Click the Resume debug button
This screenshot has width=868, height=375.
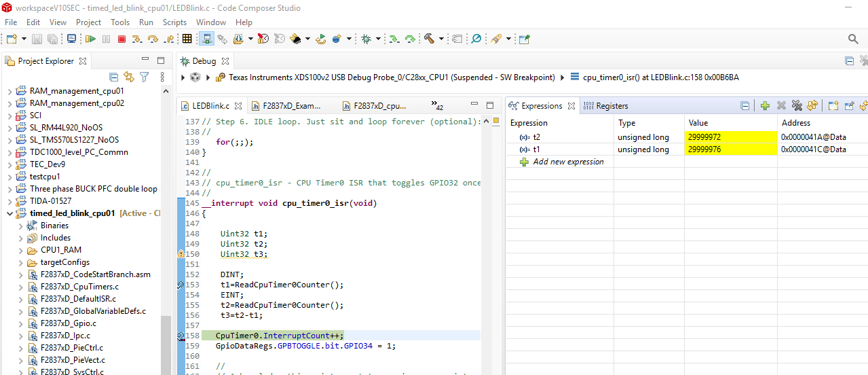90,39
